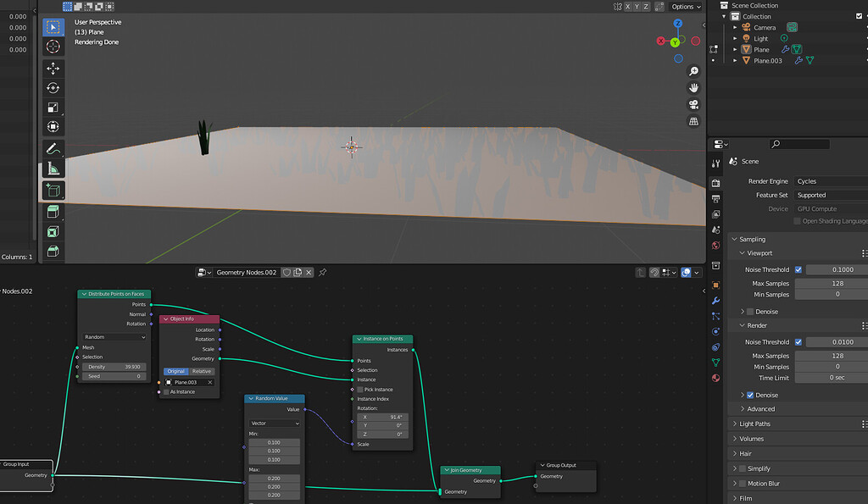Toggle Pick Instance checkbox in Instance on Points
Image resolution: width=868 pixels, height=504 pixels.
[360, 390]
